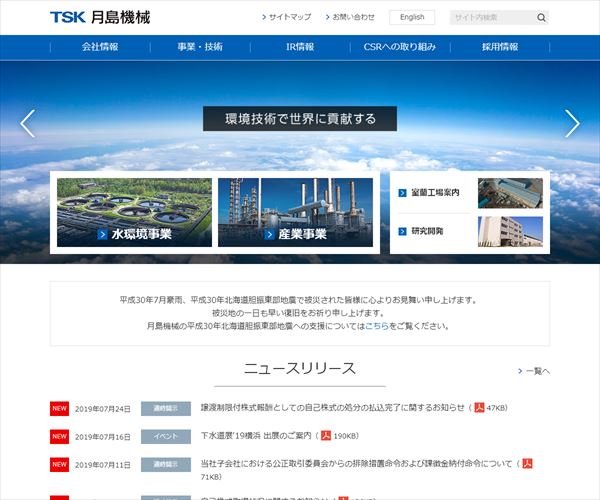
Task: Open the 室蘭工場案内 link
Action: (x=435, y=193)
